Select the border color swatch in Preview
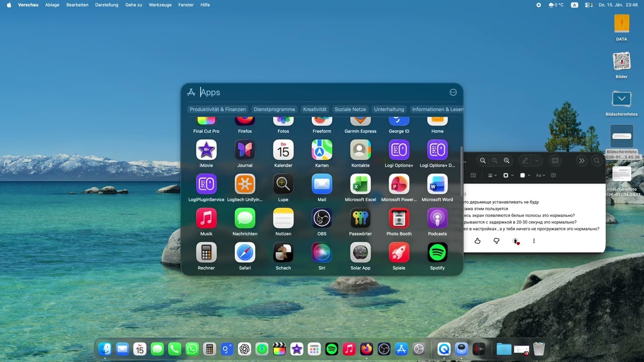Viewport: 644px width, 362px height. [506, 175]
